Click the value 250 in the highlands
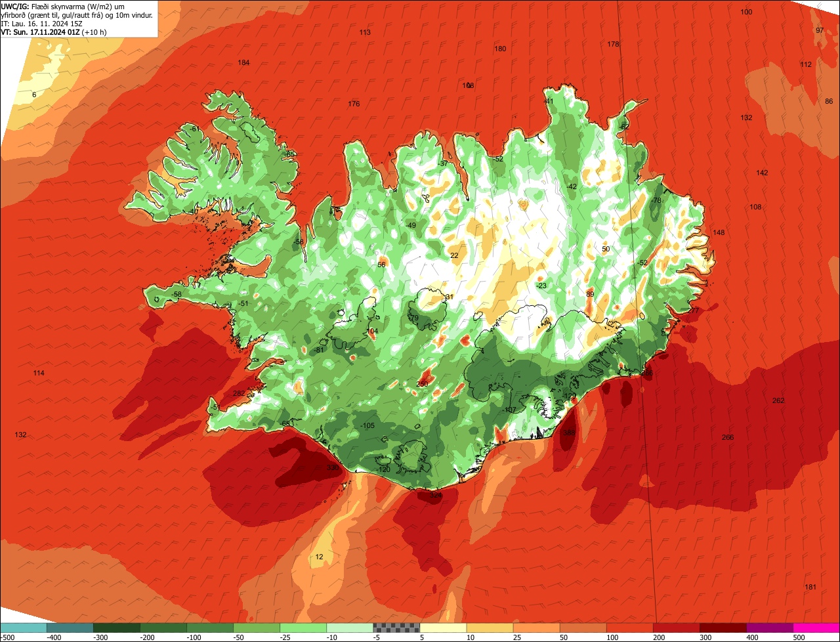Image resolution: width=840 pixels, height=642 pixels. click(422, 384)
